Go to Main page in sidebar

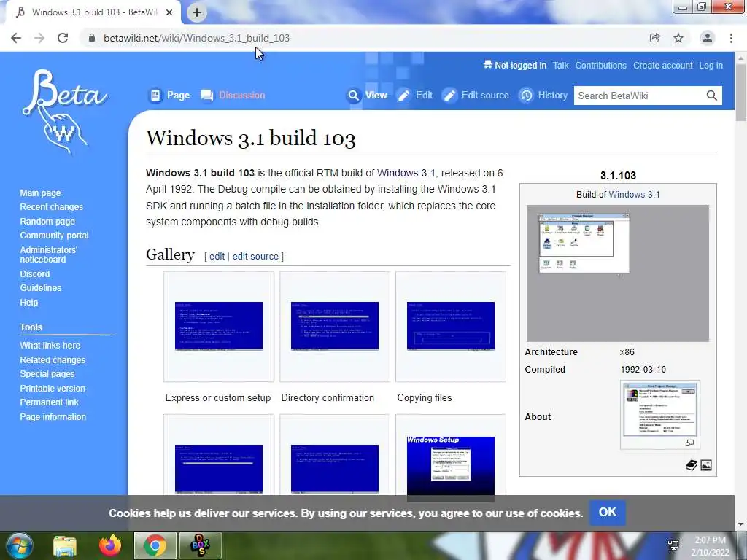41,192
